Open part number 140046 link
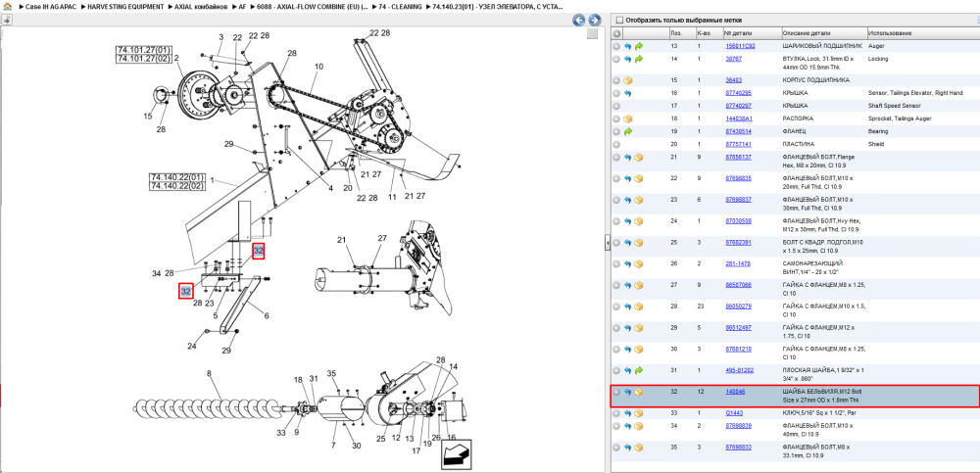The image size is (980, 473). tap(735, 392)
